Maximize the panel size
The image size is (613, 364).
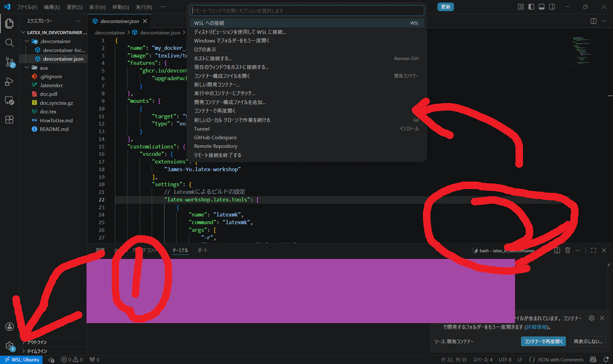coord(594,250)
